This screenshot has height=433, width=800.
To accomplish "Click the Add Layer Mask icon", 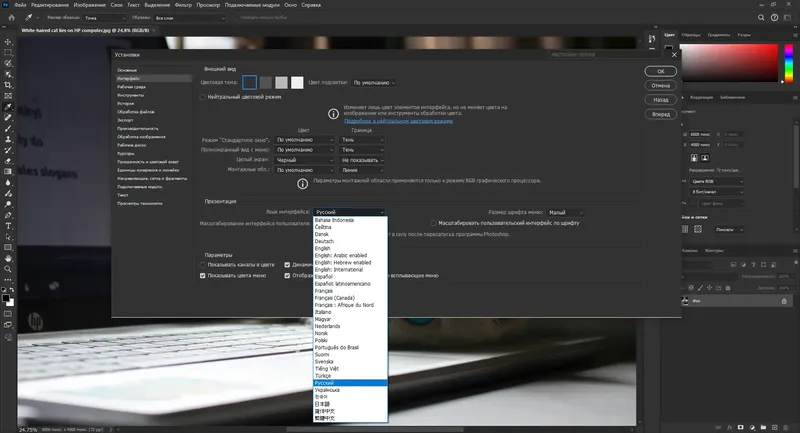I will (x=741, y=427).
